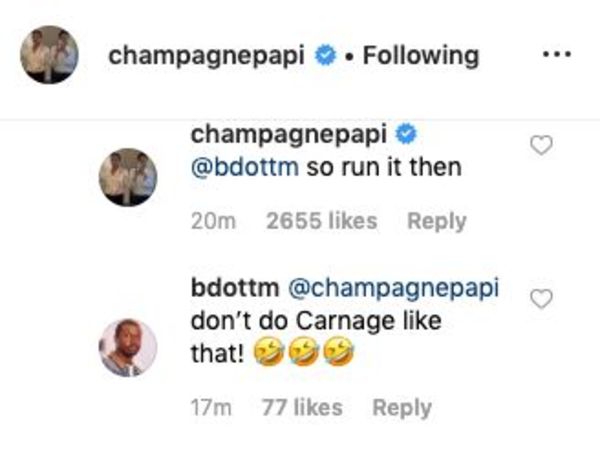Toggle the Following status button
Viewport: 600px width, 452px height.
tap(421, 56)
